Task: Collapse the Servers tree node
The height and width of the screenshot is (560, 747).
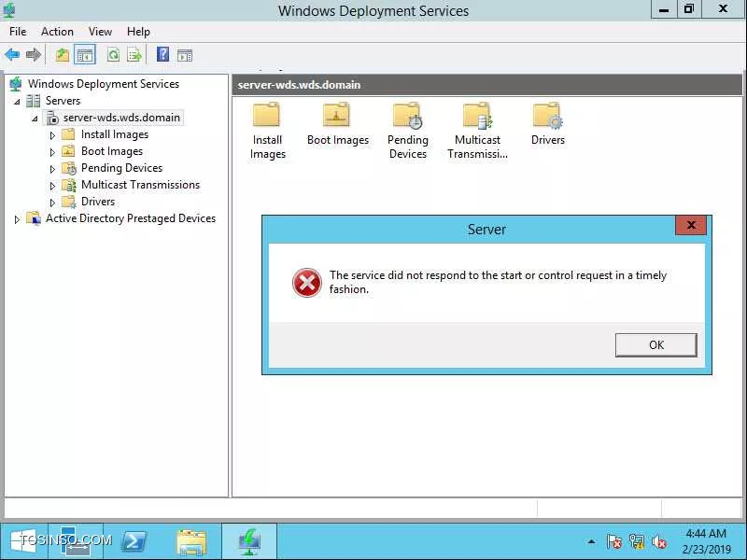Action: (x=17, y=102)
